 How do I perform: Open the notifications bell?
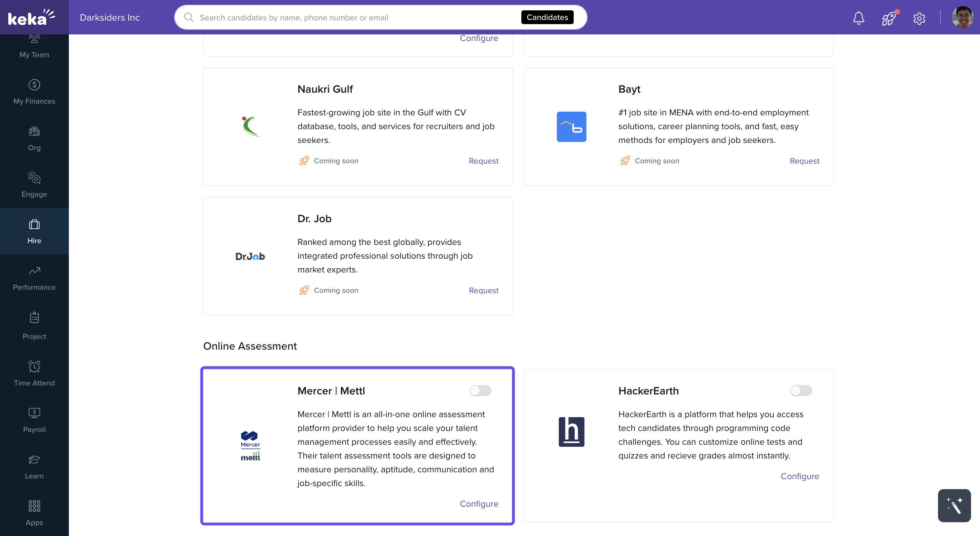click(x=858, y=18)
